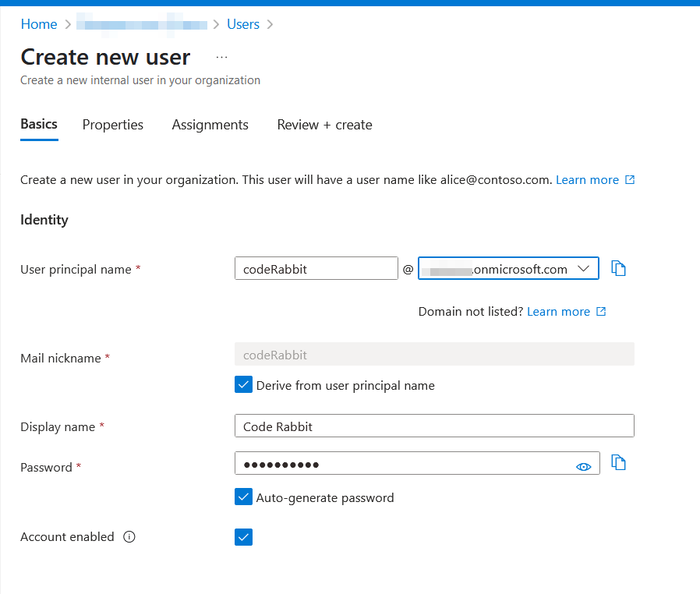Viewport: 700px width, 594px height.
Task: Open Learn more link about user names
Action: (595, 180)
